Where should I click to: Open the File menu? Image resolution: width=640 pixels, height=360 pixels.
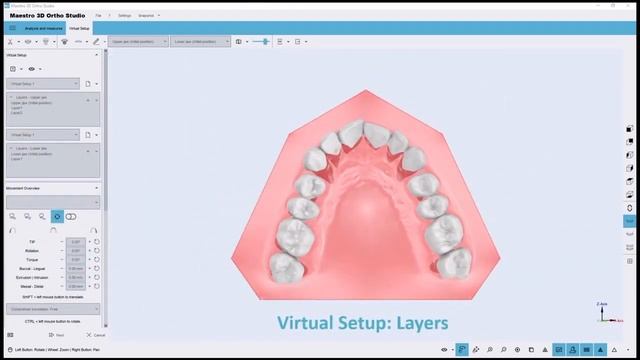click(98, 16)
